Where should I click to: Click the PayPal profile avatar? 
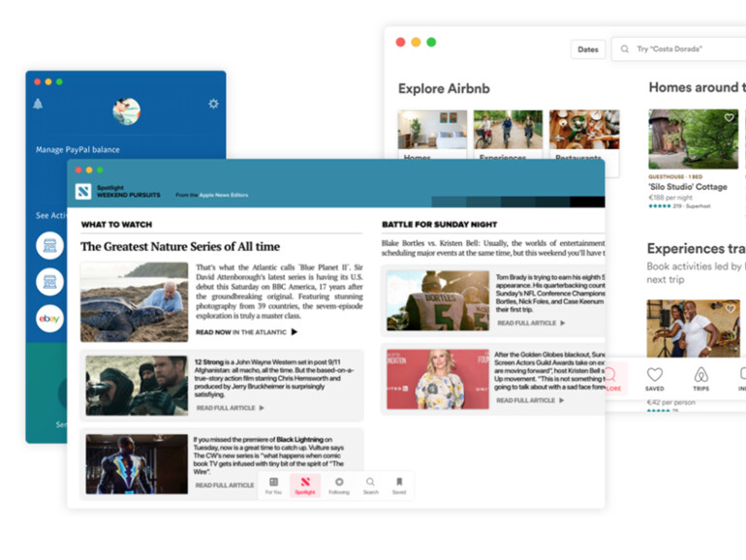127,111
